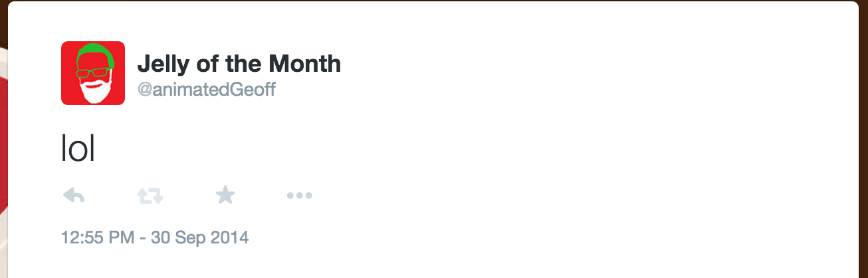Click the dark brown background above the card
Image resolution: width=868 pixels, height=278 pixels.
coord(432,1)
